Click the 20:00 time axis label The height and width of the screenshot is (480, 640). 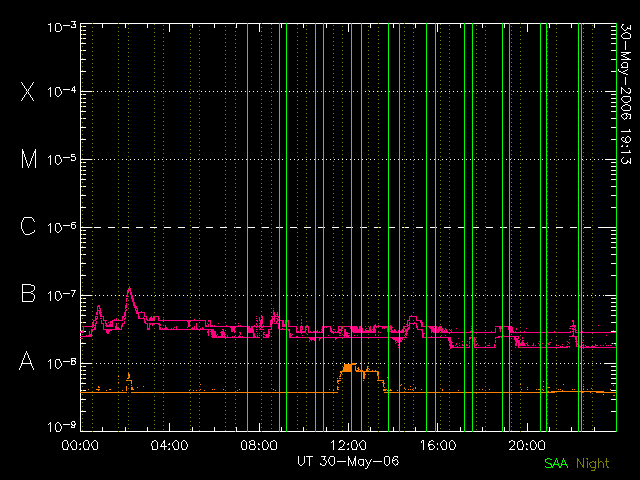pyautogui.click(x=527, y=444)
